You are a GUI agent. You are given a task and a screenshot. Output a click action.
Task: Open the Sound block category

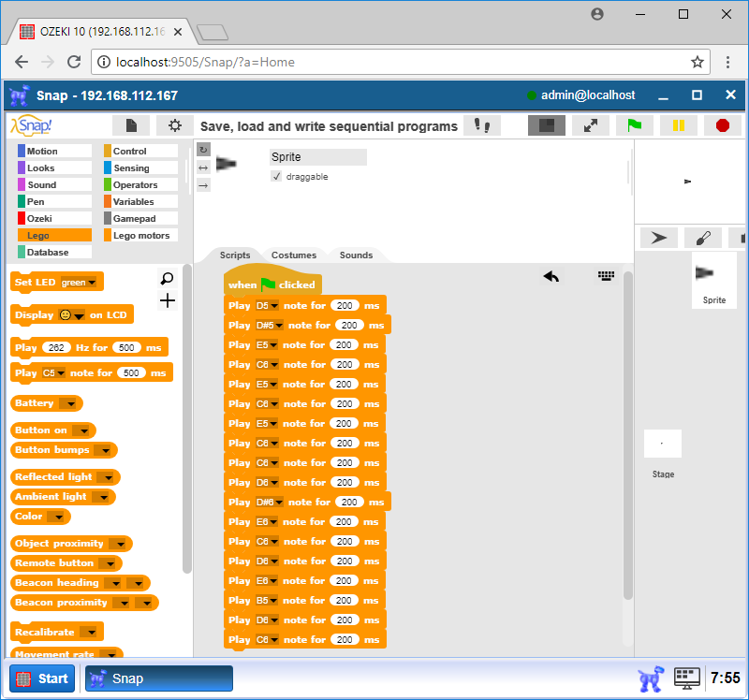coord(54,184)
